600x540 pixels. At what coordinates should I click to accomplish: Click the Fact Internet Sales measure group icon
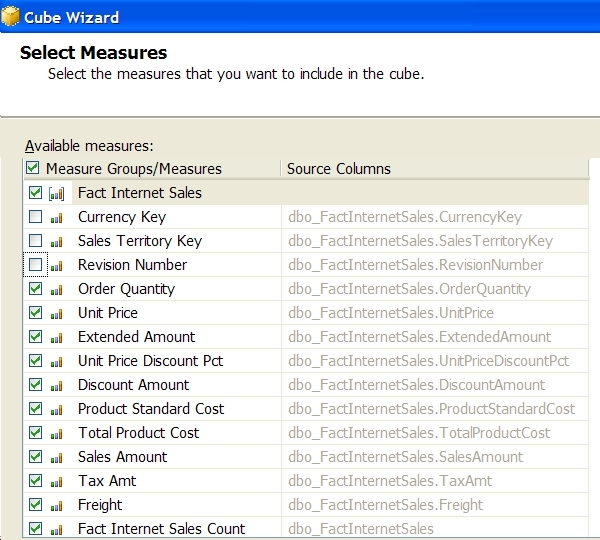pyautogui.click(x=57, y=194)
